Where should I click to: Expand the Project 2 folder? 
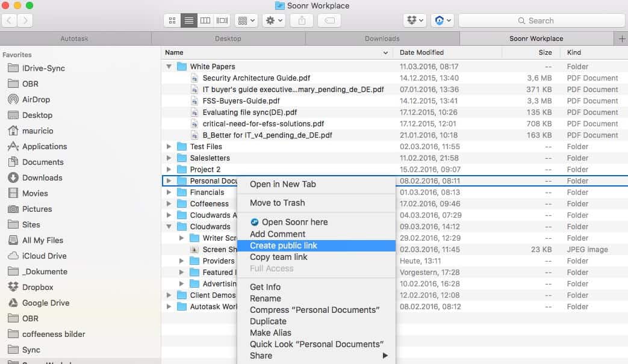(169, 169)
